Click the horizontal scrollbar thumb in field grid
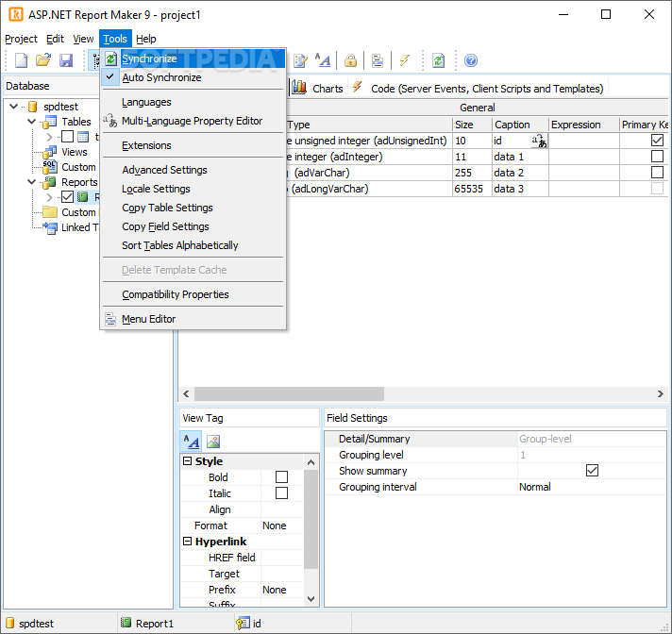This screenshot has height=634, width=672. pos(290,393)
